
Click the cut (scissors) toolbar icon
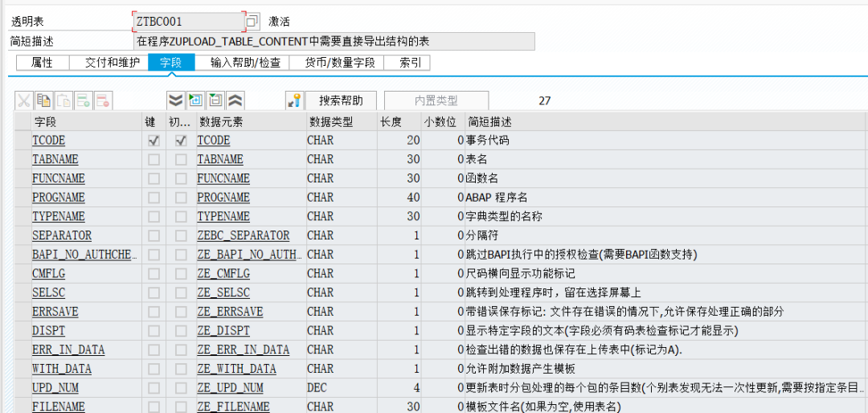click(x=23, y=100)
